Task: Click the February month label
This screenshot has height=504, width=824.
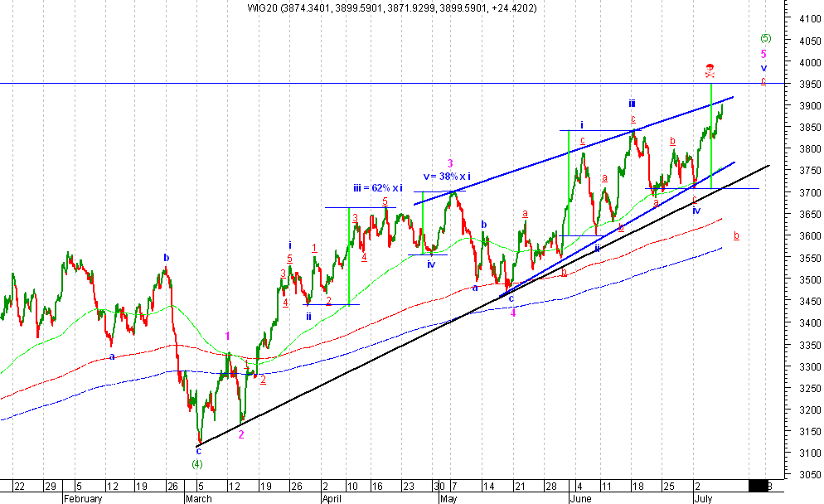Action: coord(83,499)
